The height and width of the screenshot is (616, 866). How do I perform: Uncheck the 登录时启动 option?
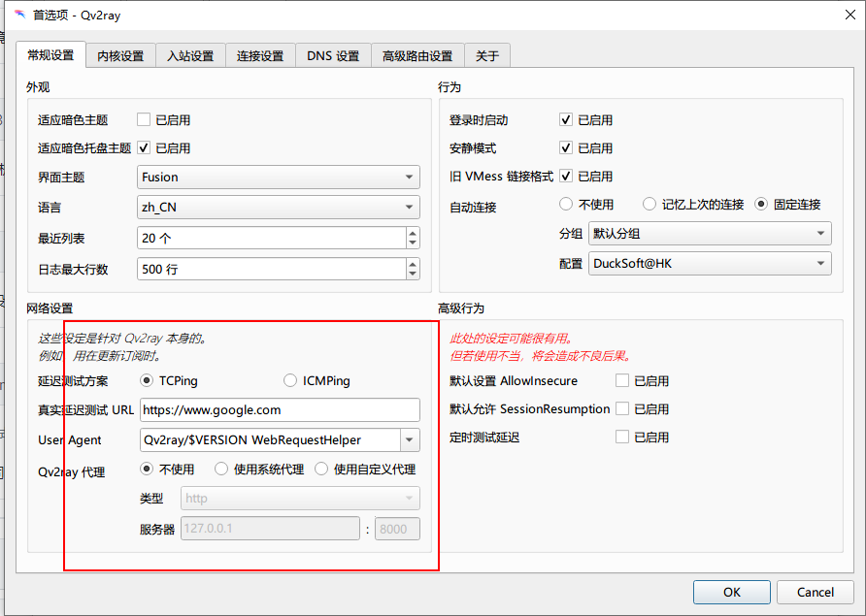coord(565,119)
